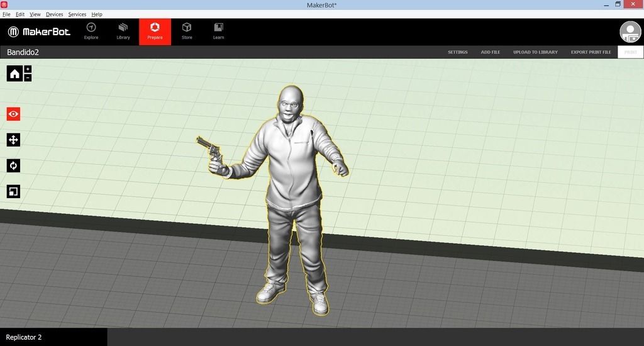Click the user profile avatar icon

pos(630,32)
